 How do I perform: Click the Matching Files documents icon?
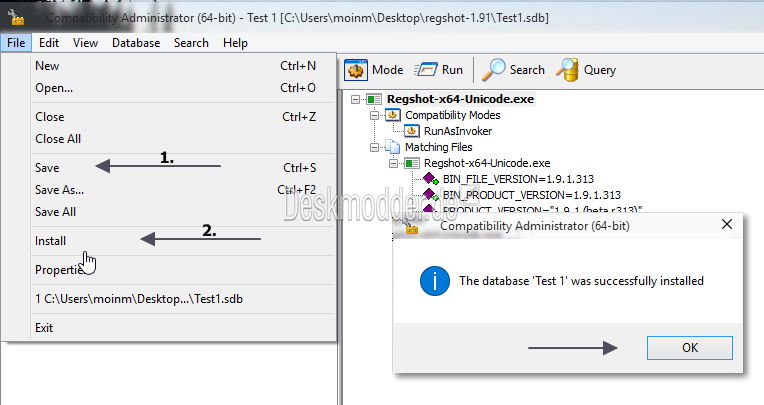pos(392,147)
